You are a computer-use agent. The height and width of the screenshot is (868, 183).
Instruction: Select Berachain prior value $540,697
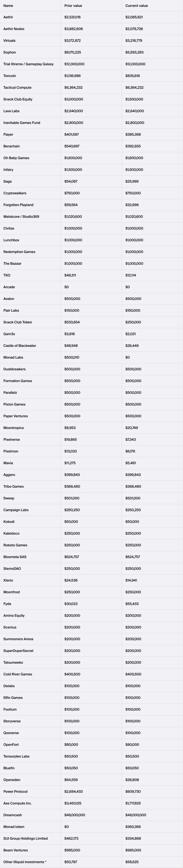[72, 146]
